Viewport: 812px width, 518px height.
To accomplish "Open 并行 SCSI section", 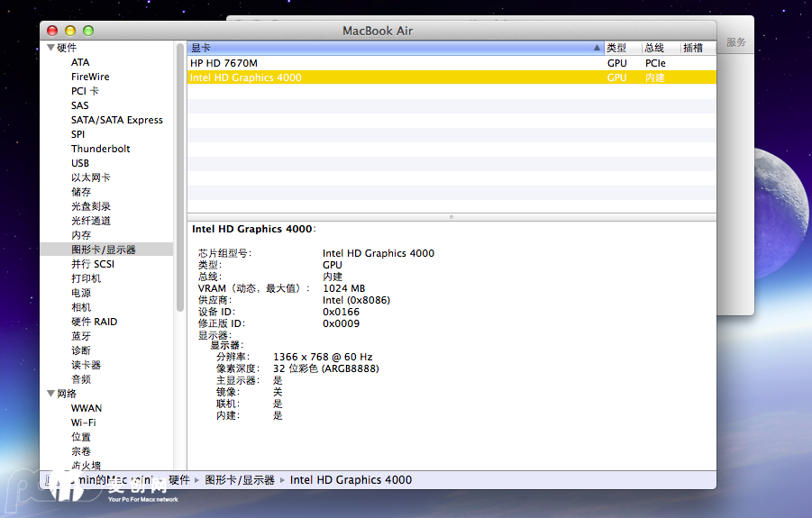I will click(x=93, y=264).
